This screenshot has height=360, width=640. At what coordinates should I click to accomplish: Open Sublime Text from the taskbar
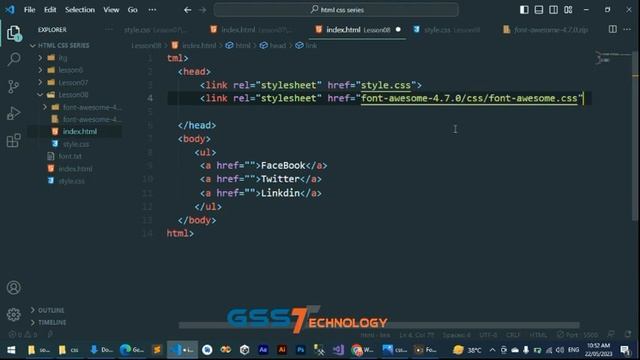[157, 350]
